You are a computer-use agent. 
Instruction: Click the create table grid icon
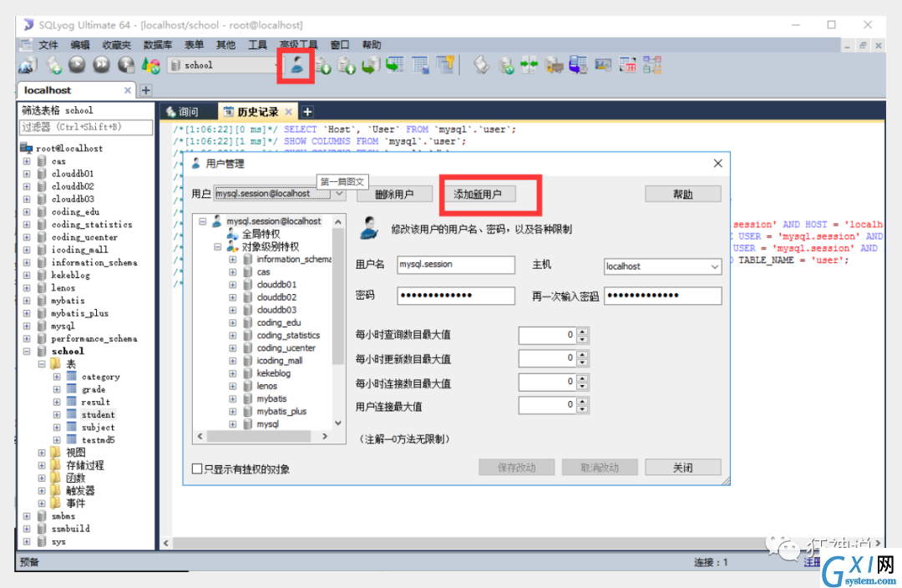(420, 65)
